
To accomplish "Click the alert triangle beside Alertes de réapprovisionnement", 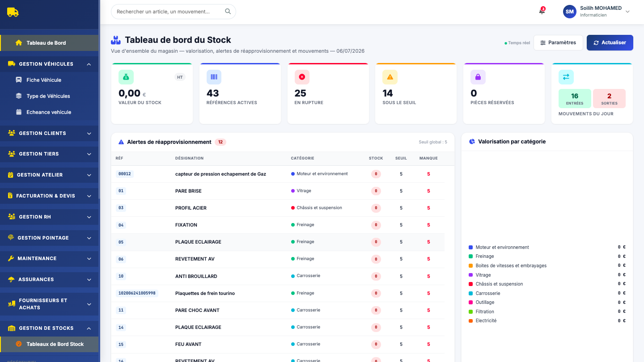I will 121,142.
